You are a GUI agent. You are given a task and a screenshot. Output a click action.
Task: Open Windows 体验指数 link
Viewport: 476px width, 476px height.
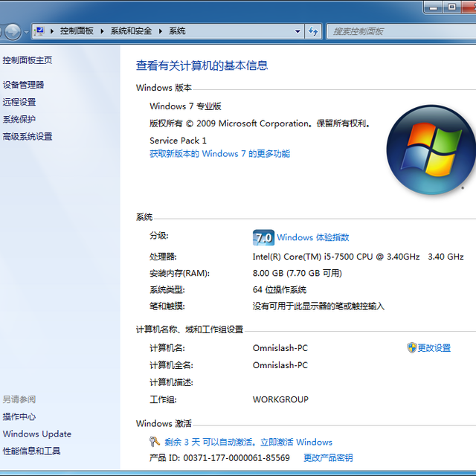[x=313, y=237]
